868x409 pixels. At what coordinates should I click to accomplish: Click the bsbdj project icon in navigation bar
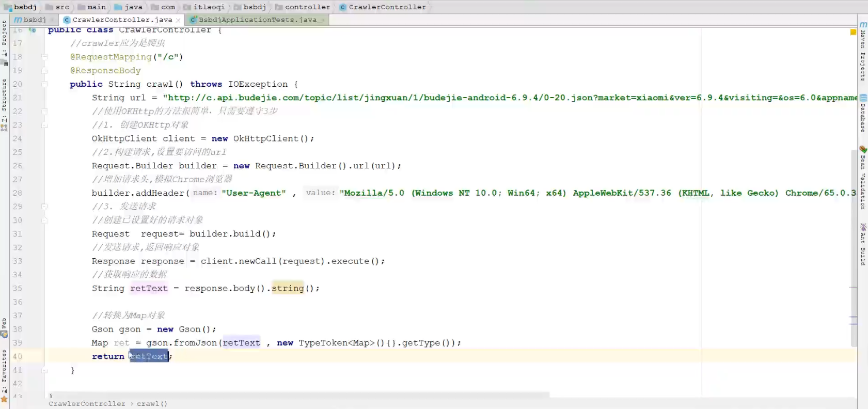coord(8,7)
